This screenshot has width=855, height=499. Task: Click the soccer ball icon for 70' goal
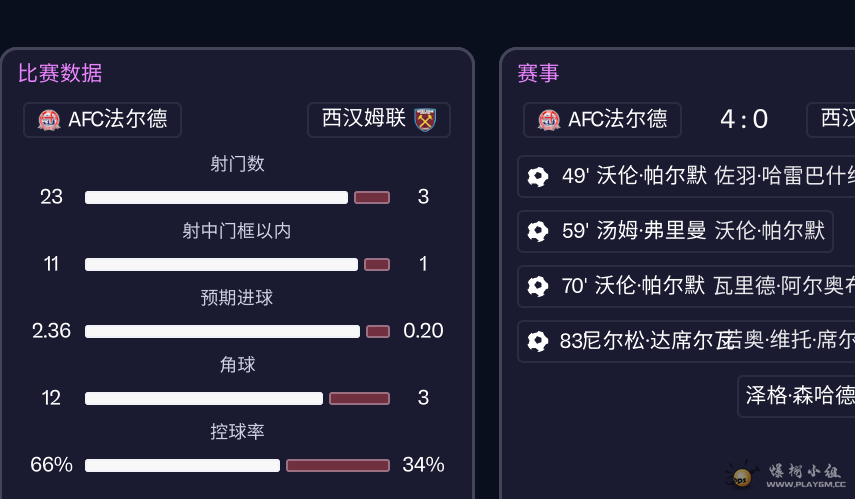click(538, 286)
